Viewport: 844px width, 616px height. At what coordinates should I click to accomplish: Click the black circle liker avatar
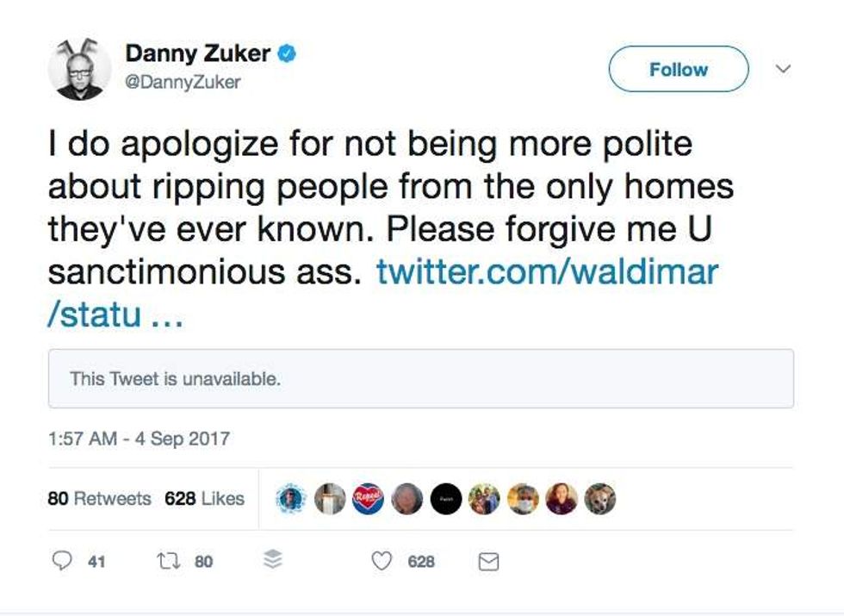pyautogui.click(x=446, y=499)
